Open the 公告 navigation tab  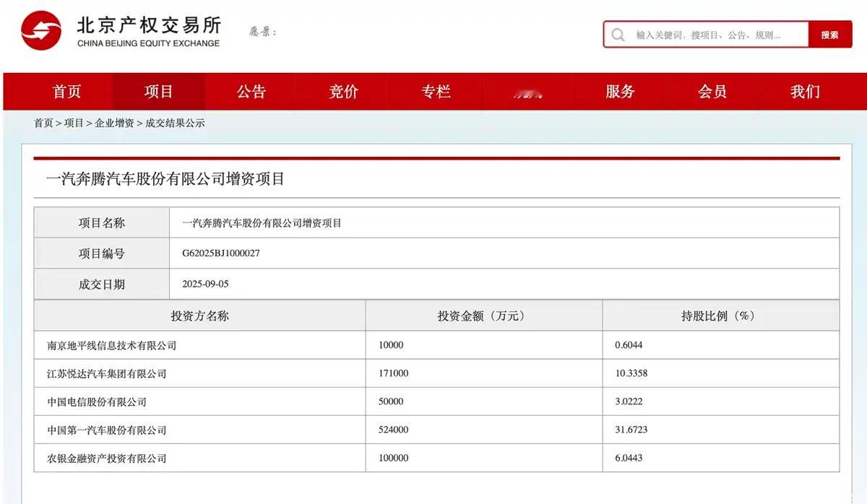(251, 92)
